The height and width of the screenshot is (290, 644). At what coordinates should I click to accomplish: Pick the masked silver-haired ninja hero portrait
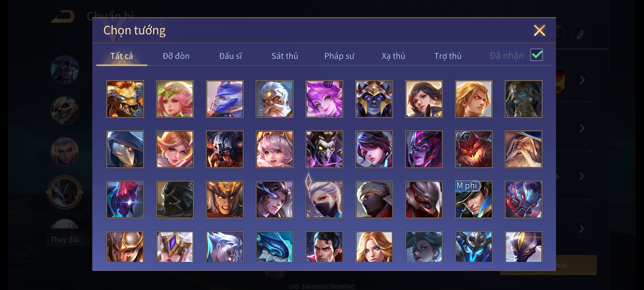coord(324,200)
